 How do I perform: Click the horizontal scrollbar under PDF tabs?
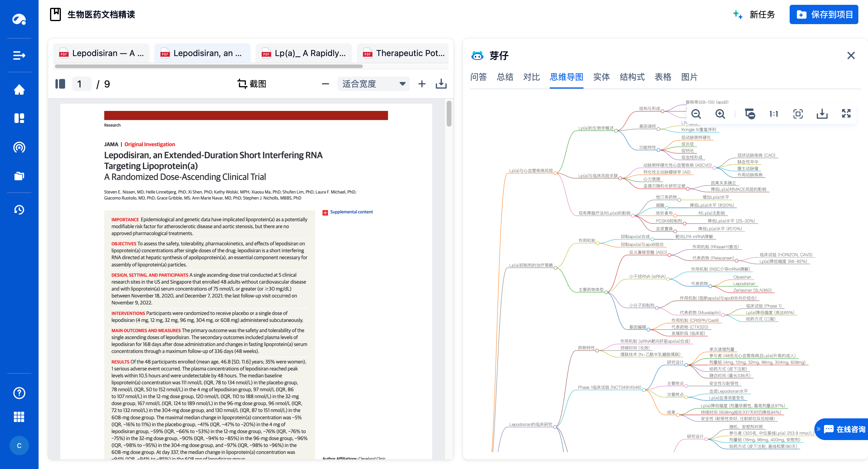209,66
